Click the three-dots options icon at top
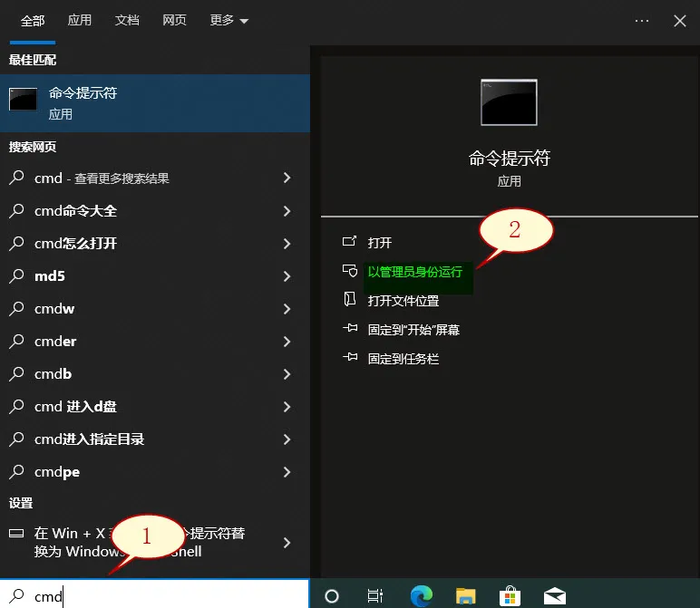Screen dimensions: 700x608 pyautogui.click(x=642, y=20)
